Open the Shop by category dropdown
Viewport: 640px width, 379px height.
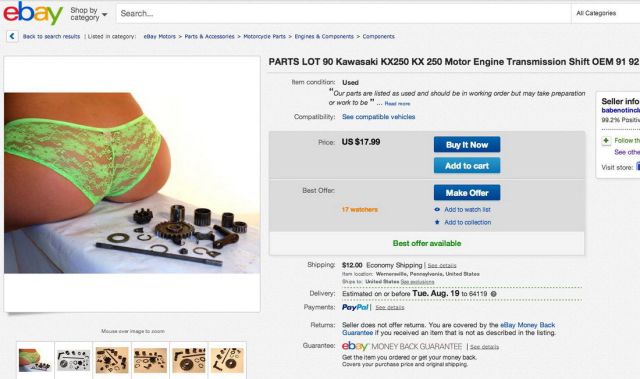(89, 14)
